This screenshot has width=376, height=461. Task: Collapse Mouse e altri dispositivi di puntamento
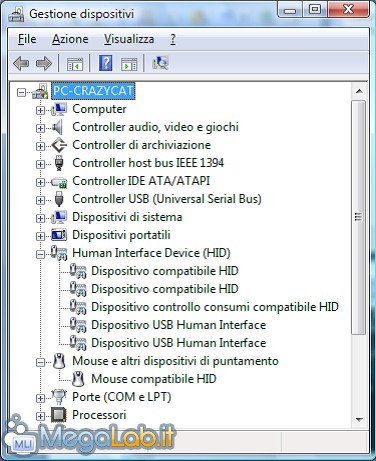pyautogui.click(x=40, y=362)
